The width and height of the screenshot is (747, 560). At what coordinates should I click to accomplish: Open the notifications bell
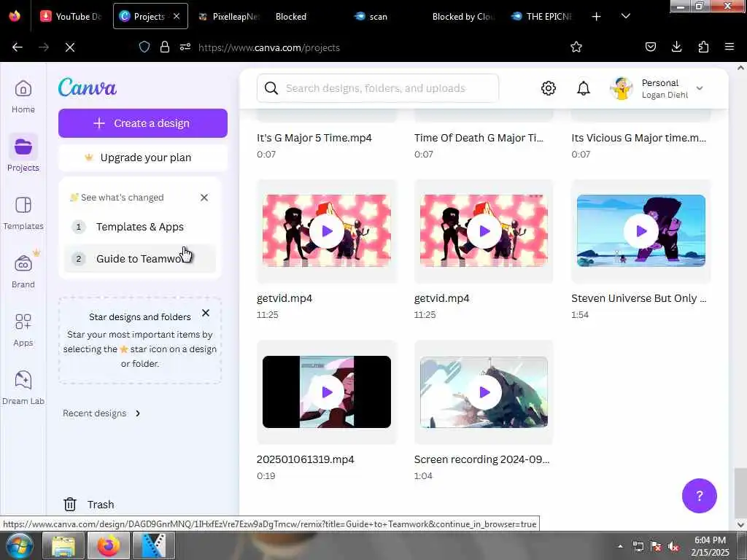584,88
